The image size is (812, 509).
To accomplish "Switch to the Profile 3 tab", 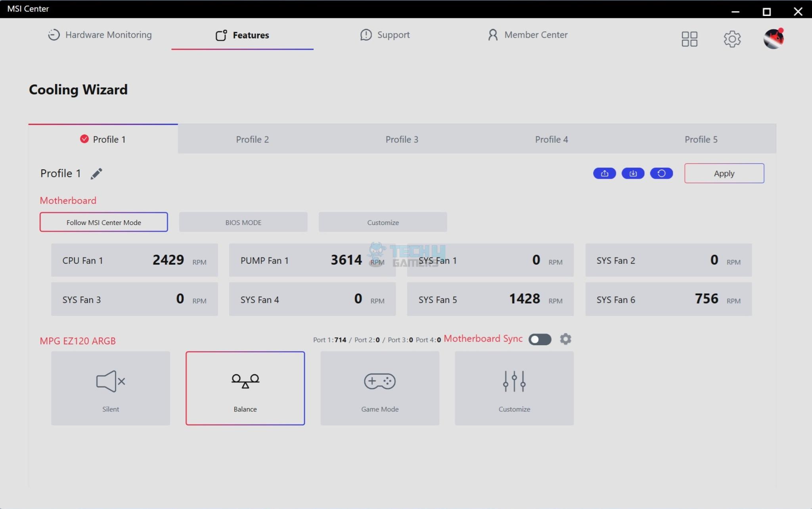I will (402, 139).
